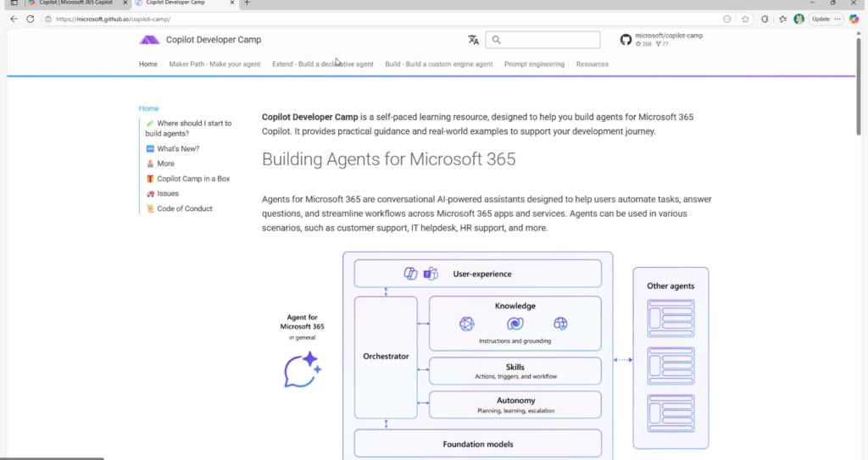Go back with the browser back arrow
This screenshot has width=868, height=460.
click(x=14, y=19)
